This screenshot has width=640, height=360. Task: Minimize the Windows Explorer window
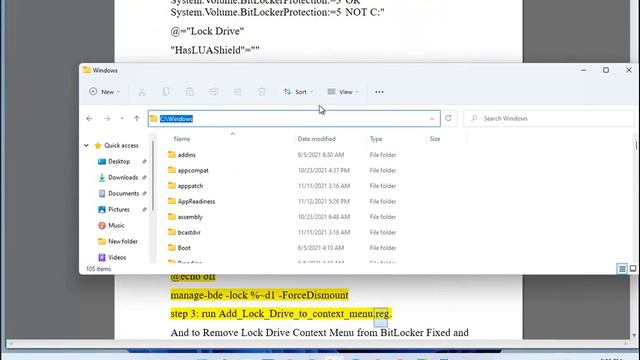coord(583,70)
